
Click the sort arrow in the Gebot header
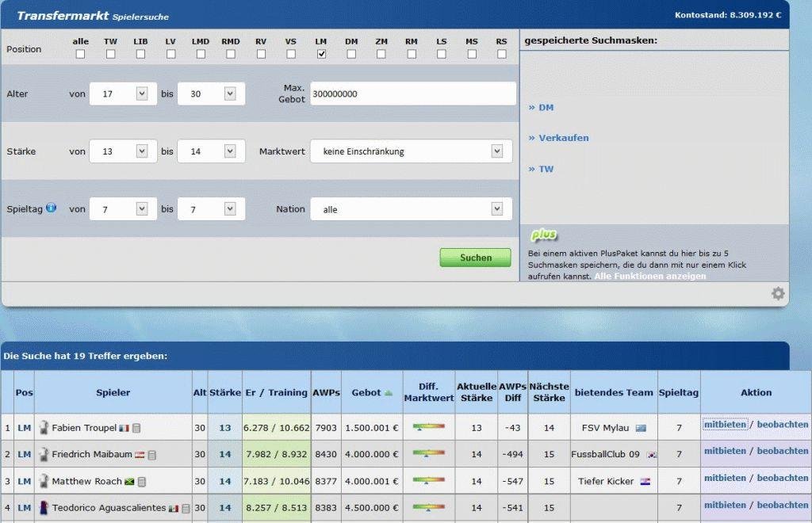pyautogui.click(x=388, y=392)
